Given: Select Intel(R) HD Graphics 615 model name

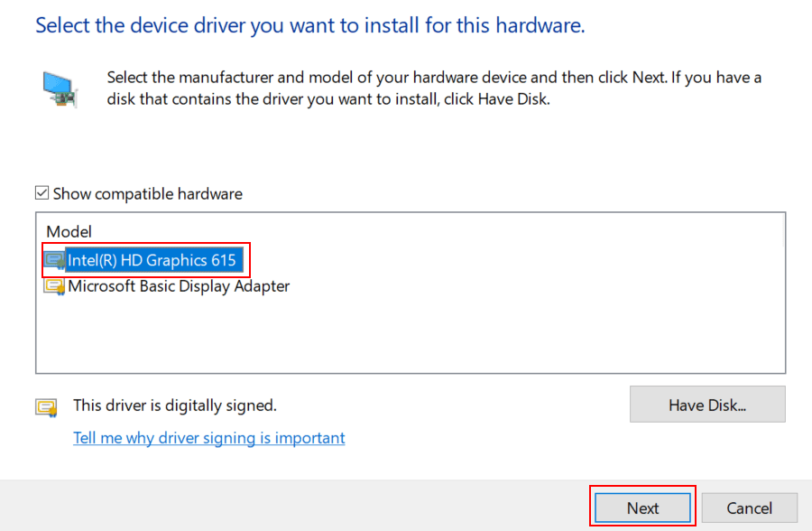Looking at the screenshot, I should pyautogui.click(x=152, y=261).
